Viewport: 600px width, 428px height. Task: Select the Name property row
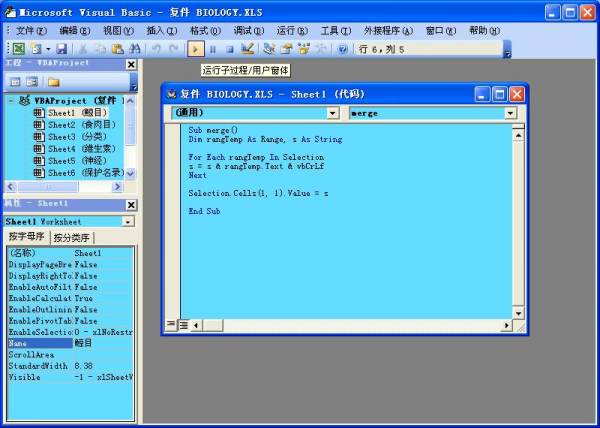point(70,343)
